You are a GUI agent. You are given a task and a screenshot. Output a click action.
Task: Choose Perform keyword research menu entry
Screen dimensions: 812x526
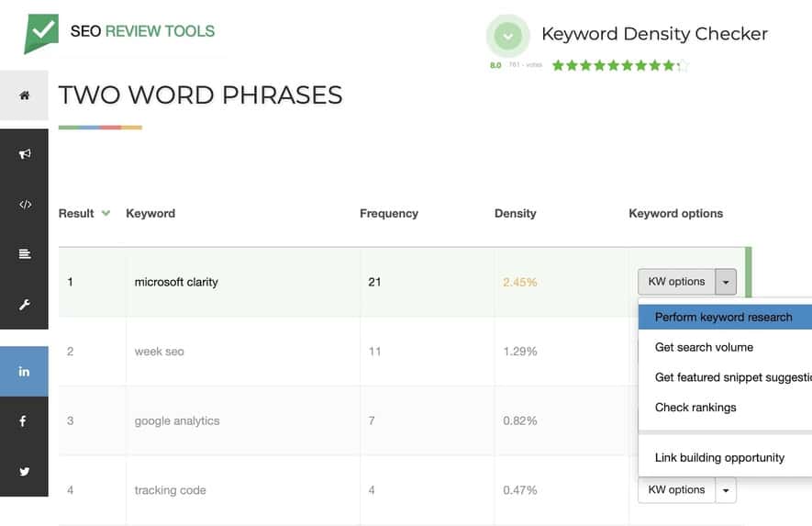pos(725,317)
